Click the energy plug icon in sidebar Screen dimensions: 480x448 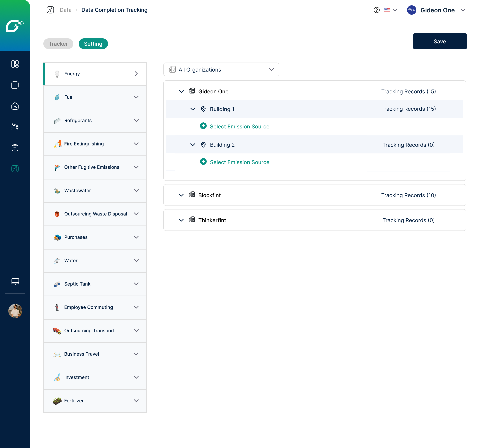(15, 127)
